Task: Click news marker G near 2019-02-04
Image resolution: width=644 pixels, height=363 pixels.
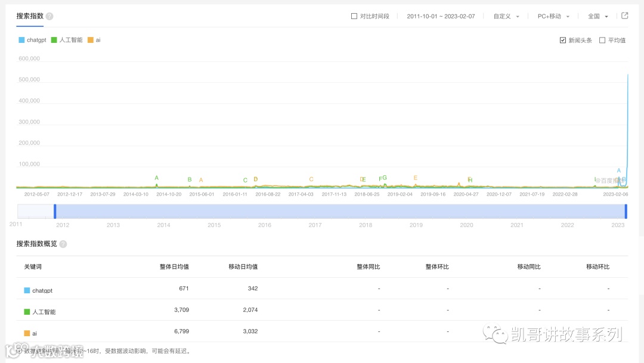Action: (385, 178)
